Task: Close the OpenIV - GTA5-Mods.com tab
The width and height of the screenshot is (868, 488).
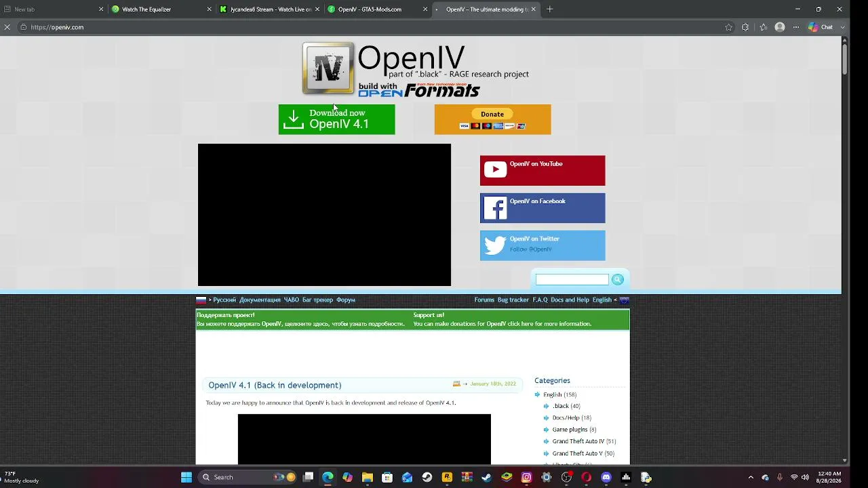Action: coord(425,9)
